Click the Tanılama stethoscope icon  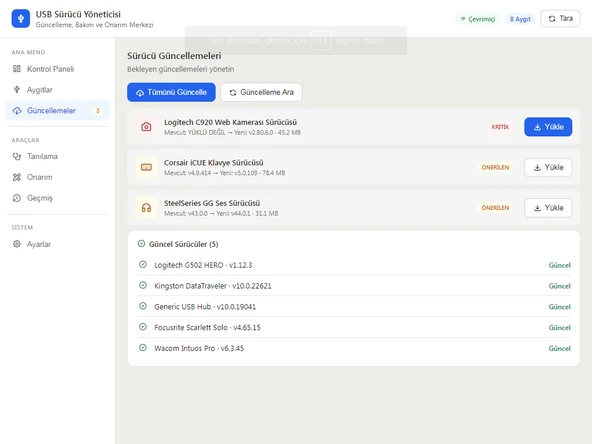point(17,156)
